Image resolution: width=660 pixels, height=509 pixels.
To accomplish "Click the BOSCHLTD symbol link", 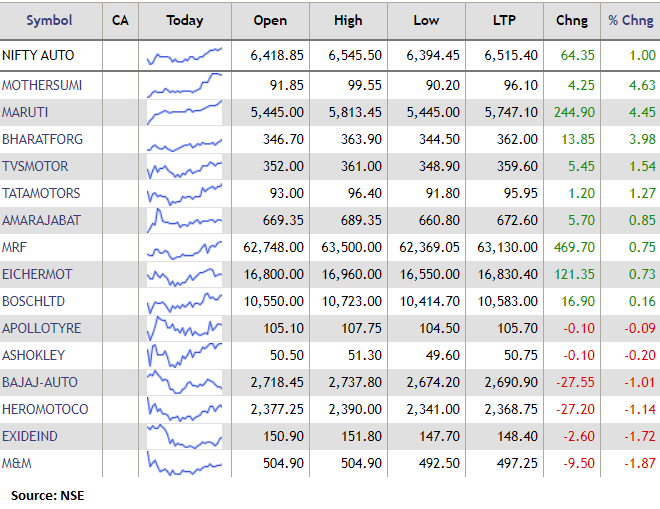I will pyautogui.click(x=35, y=301).
